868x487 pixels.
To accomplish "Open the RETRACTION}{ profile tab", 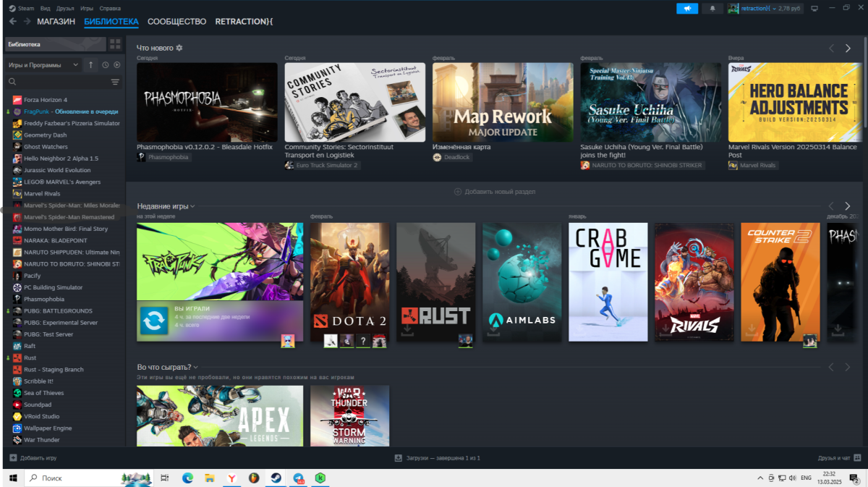I will coord(244,22).
